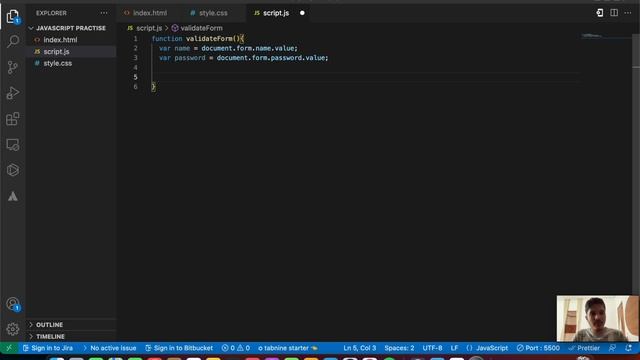The image size is (640, 360).
Task: Click the webcam video thumbnail
Action: 598,318
